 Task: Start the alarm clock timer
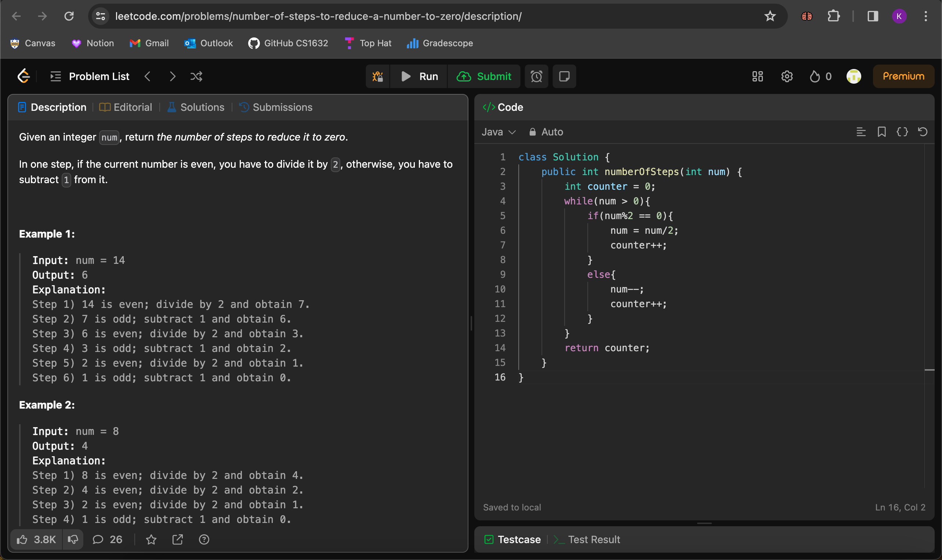(x=536, y=77)
